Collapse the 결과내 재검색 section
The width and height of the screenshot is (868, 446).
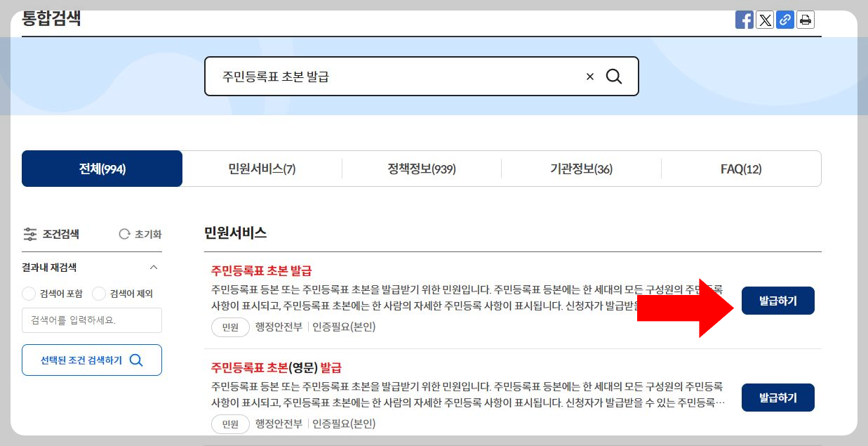pyautogui.click(x=154, y=267)
